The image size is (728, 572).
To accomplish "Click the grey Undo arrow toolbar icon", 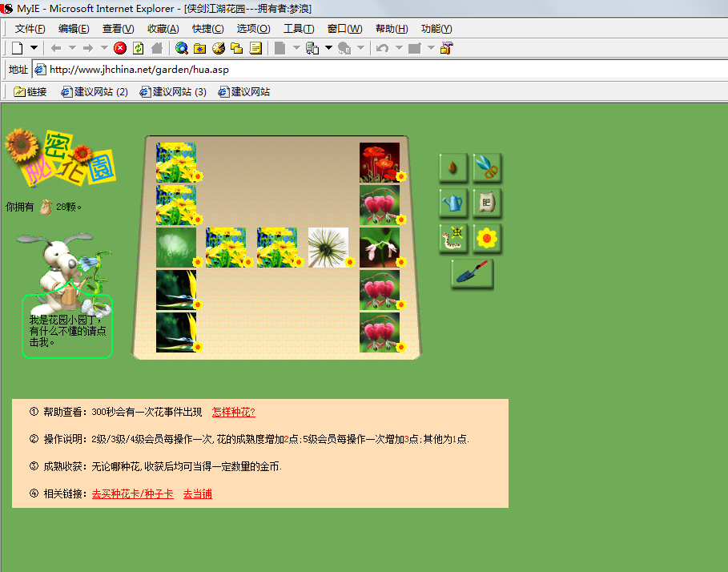I will [x=382, y=48].
